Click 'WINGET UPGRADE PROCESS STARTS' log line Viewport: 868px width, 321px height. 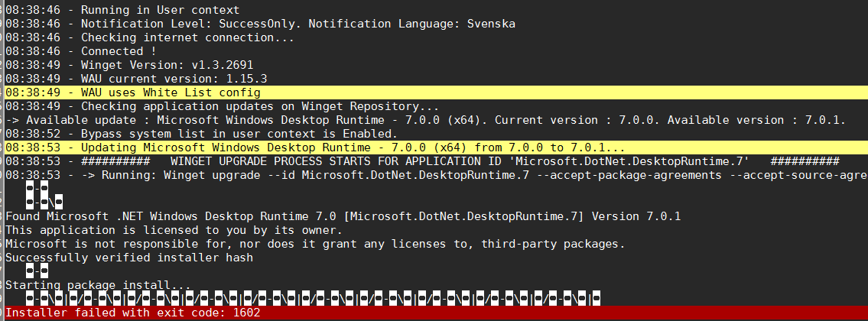tap(422, 161)
